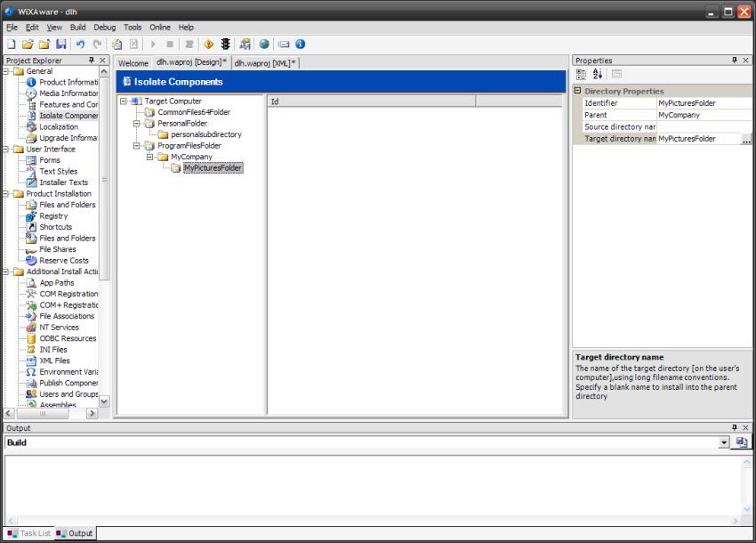Collapse the User Interface node
The height and width of the screenshot is (543, 756).
6,150
